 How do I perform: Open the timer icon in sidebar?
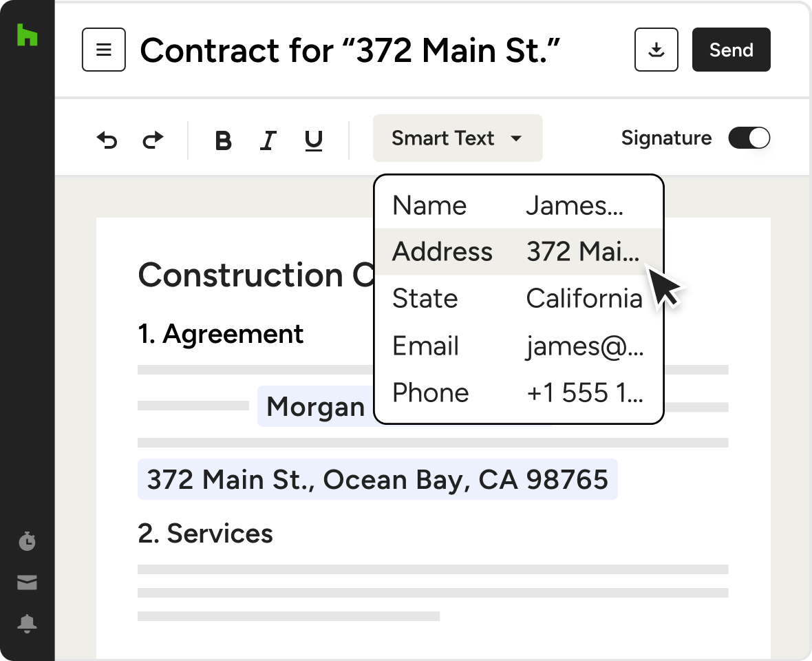27,541
